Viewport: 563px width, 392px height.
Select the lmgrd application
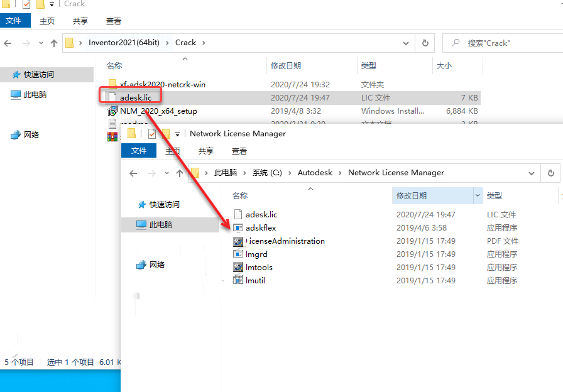256,254
